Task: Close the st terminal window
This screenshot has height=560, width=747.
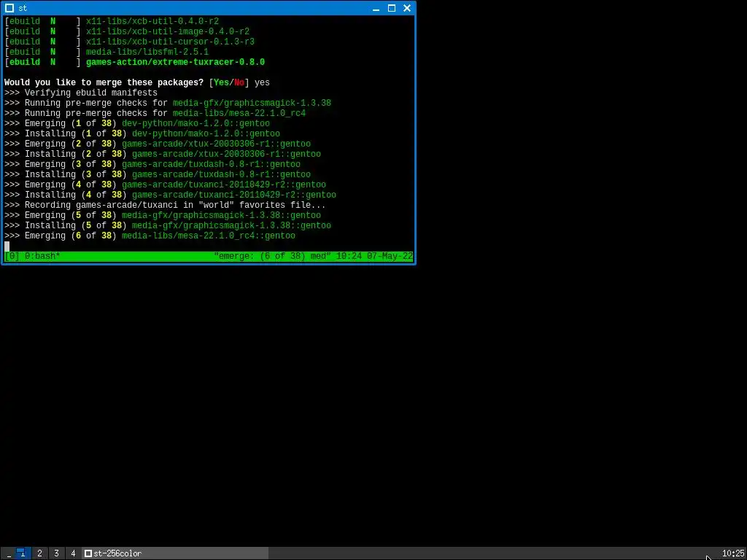Action: coord(407,8)
